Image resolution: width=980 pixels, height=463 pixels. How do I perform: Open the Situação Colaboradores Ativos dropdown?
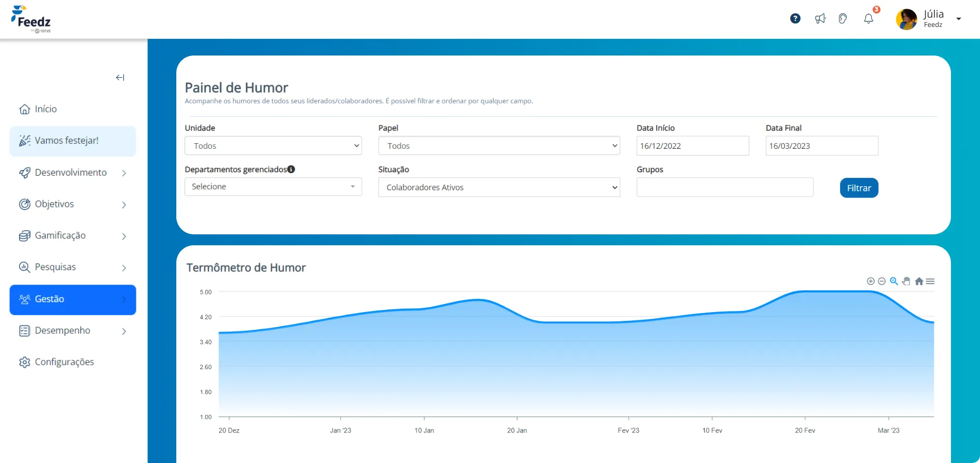click(499, 187)
